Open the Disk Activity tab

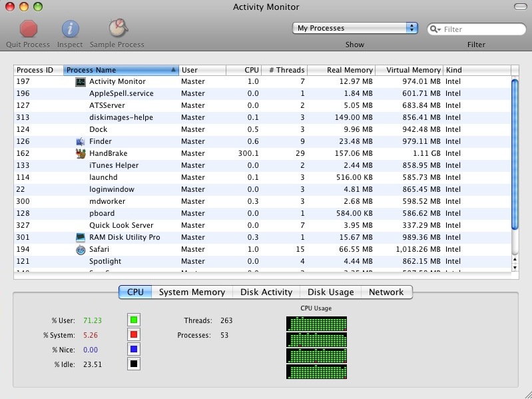point(266,292)
